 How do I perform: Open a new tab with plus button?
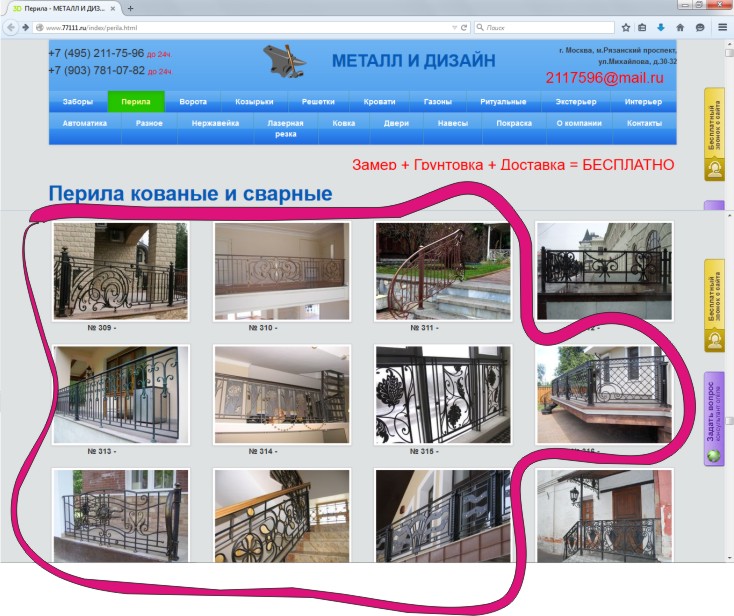pos(130,8)
